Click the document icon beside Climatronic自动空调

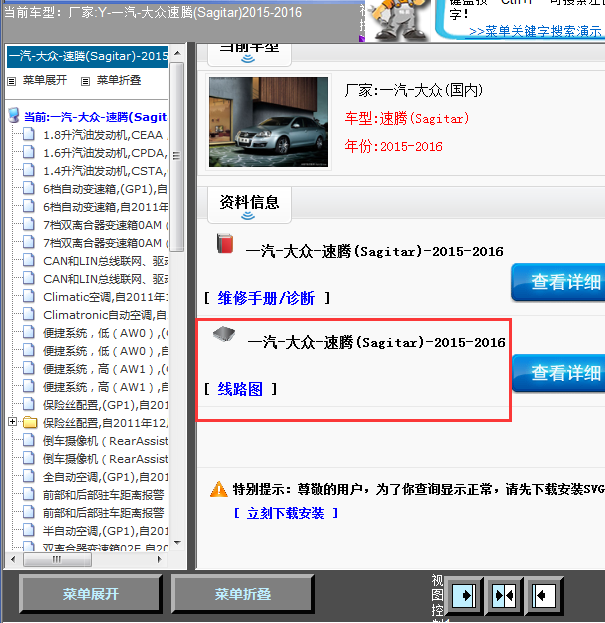29,314
